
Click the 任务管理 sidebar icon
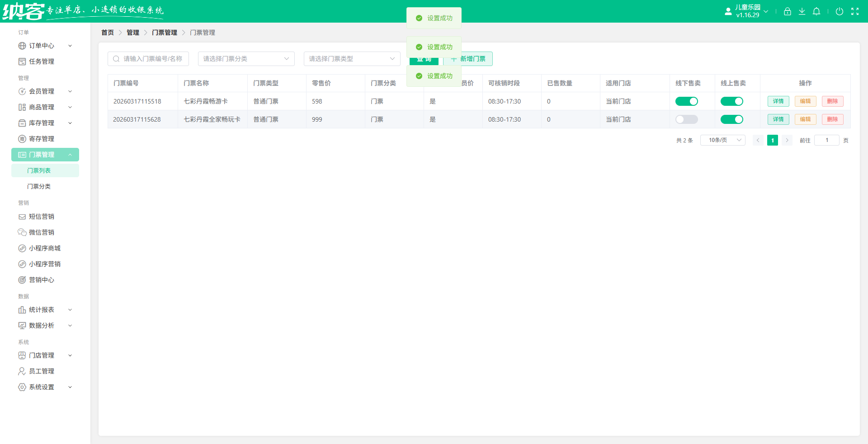pyautogui.click(x=22, y=61)
